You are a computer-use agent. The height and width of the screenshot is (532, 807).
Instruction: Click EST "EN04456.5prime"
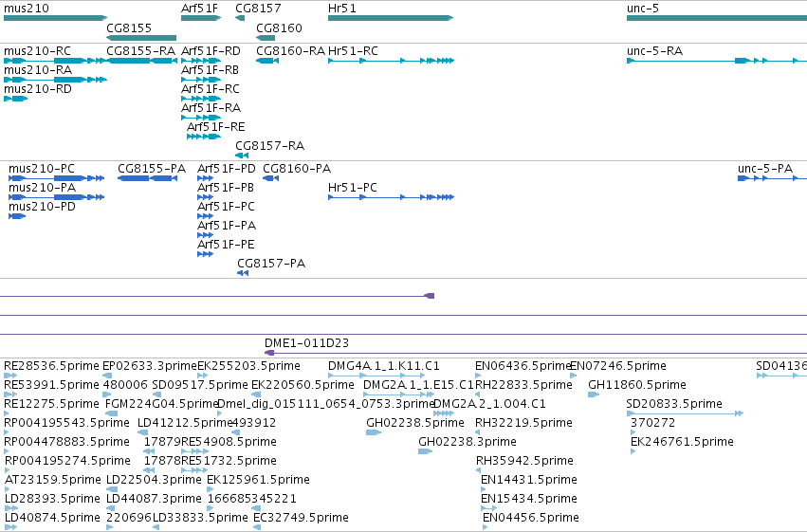[531, 518]
